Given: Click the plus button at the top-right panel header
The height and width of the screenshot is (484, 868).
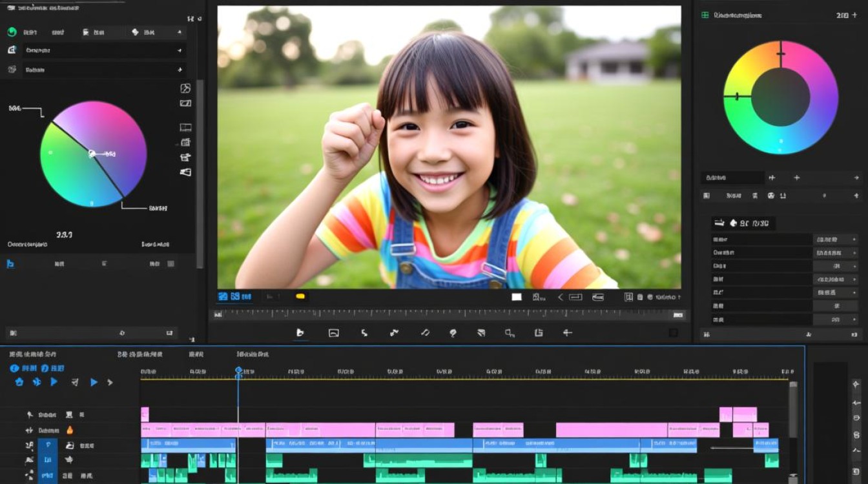Looking at the screenshot, I should pos(855,15).
